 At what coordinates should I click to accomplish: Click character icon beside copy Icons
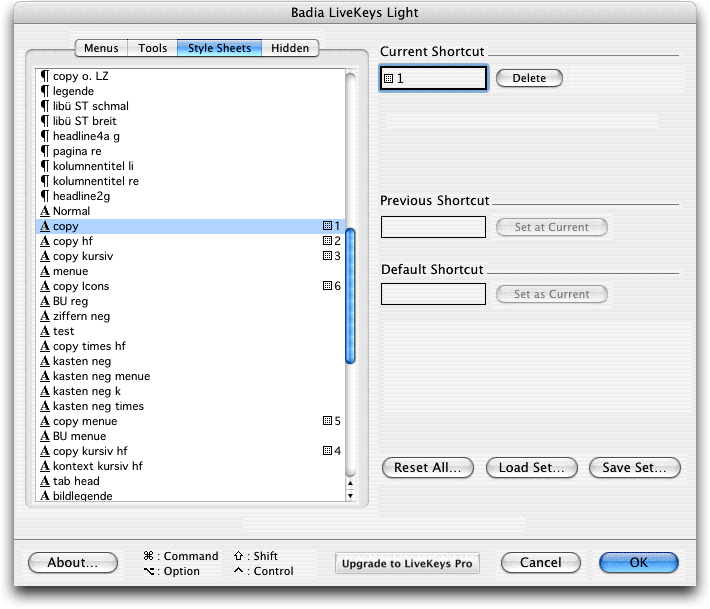(x=45, y=286)
